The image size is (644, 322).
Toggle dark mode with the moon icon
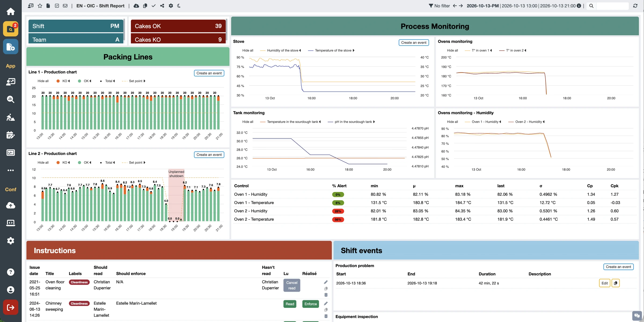[179, 6]
